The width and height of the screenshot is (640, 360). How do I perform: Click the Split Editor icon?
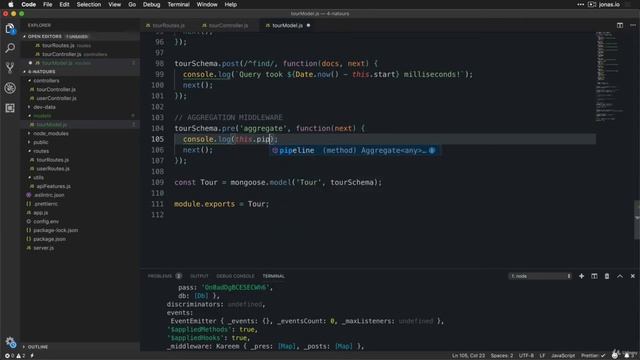(620, 25)
